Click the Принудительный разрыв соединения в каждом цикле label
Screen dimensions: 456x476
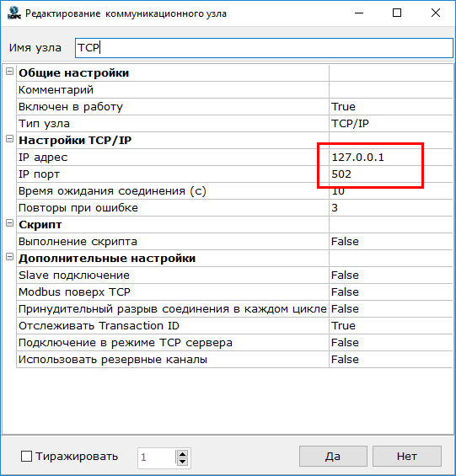173,308
